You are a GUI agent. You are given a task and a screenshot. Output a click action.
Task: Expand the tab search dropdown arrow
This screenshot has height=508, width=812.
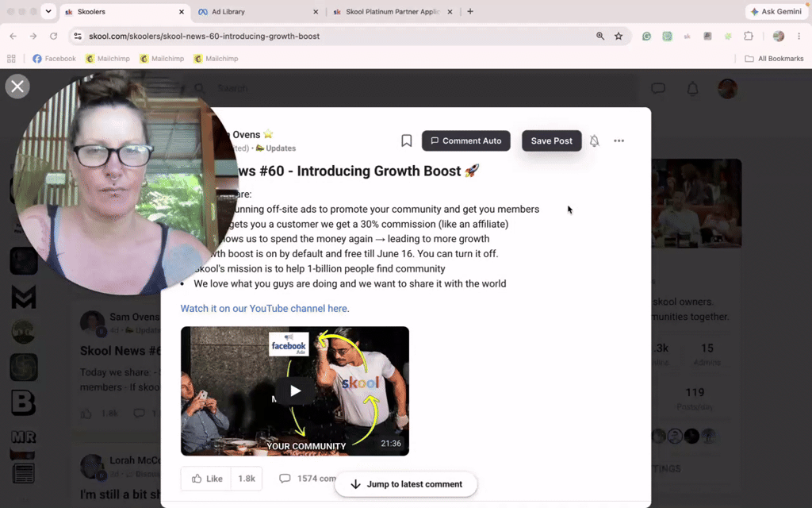[48, 11]
